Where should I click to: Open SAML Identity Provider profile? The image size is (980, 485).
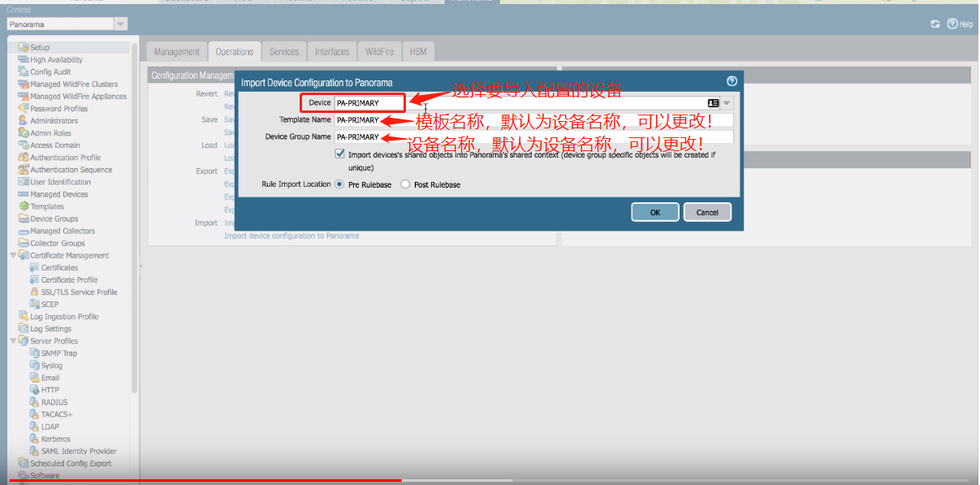coord(79,451)
